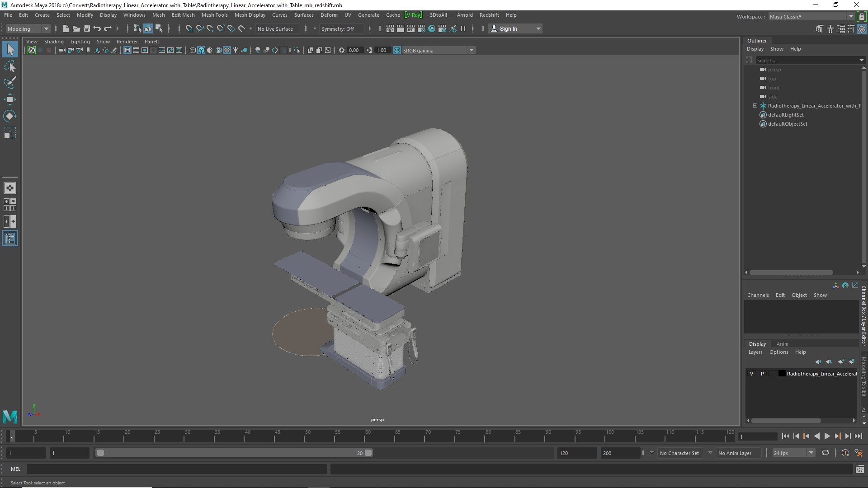Select the arrow Select tool
Screen dimensions: 868x488
pos(10,49)
